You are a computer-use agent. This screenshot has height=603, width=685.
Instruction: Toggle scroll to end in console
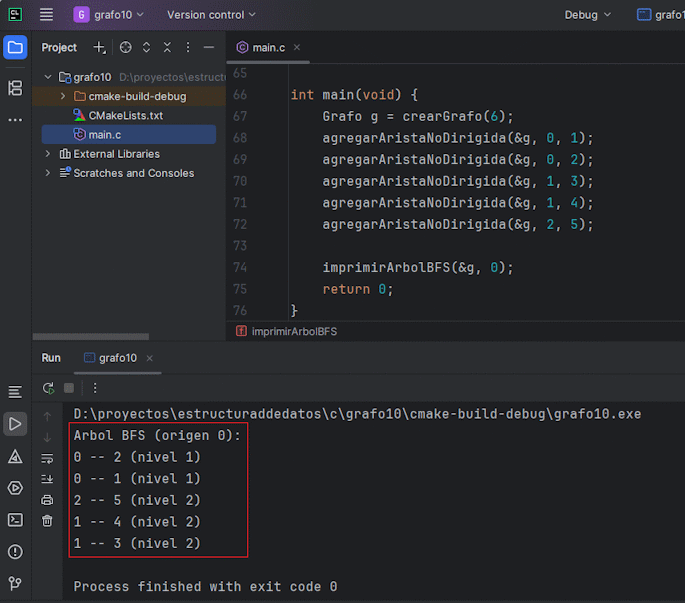47,479
